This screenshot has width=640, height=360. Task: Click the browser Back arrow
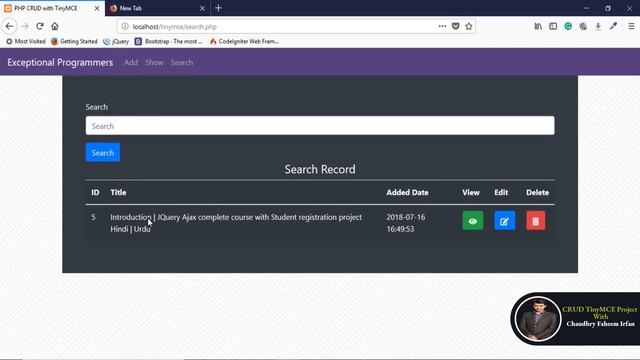coord(9,27)
